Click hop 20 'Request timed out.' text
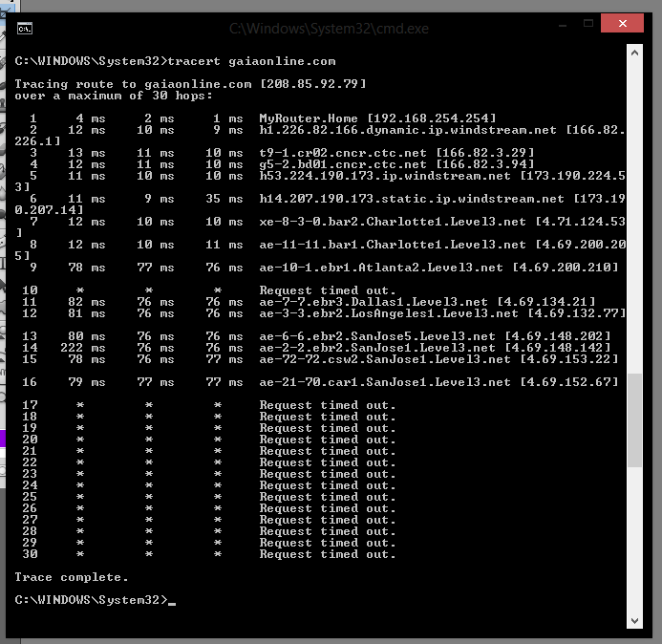 click(328, 440)
